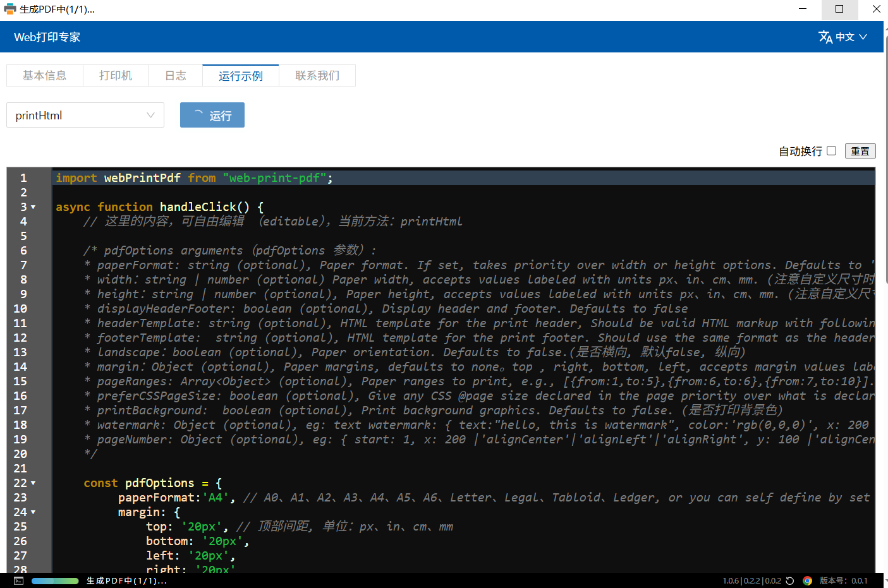Click the terminal icon in status bar
Screen dimensions: 888x588
[19, 580]
